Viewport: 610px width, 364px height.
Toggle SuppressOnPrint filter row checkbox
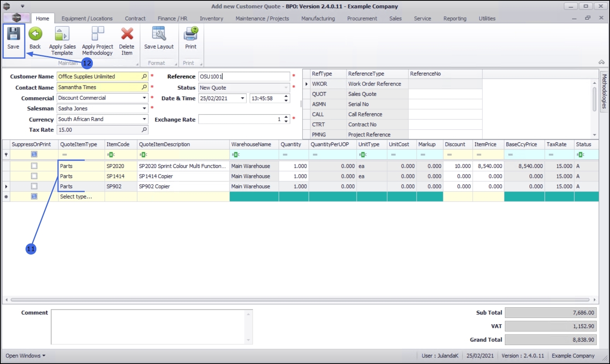(34, 154)
